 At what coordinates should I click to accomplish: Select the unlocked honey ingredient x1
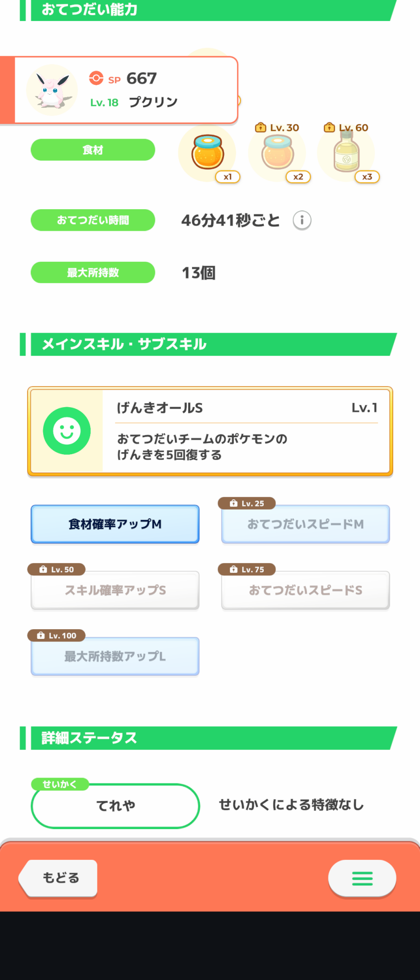click(208, 153)
